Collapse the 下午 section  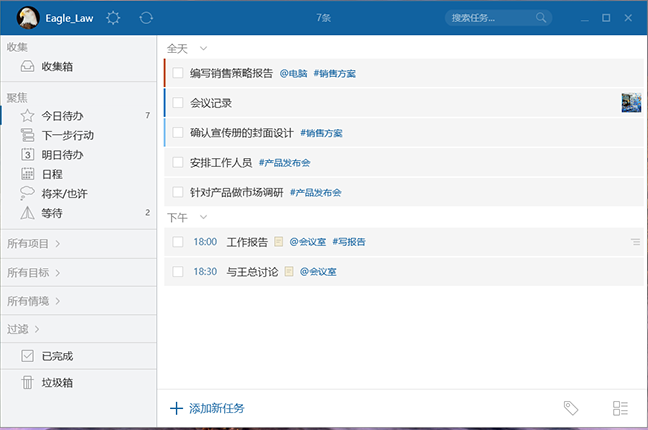(203, 217)
